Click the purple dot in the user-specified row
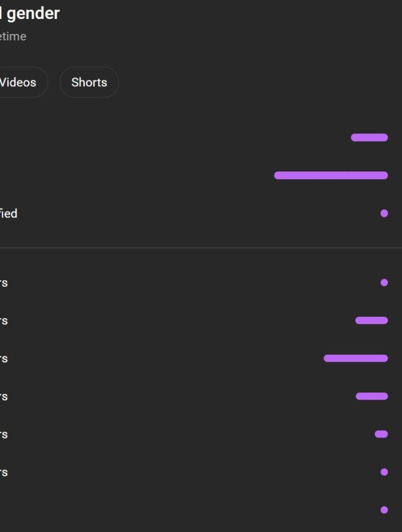Image resolution: width=402 pixels, height=532 pixels. click(x=384, y=213)
